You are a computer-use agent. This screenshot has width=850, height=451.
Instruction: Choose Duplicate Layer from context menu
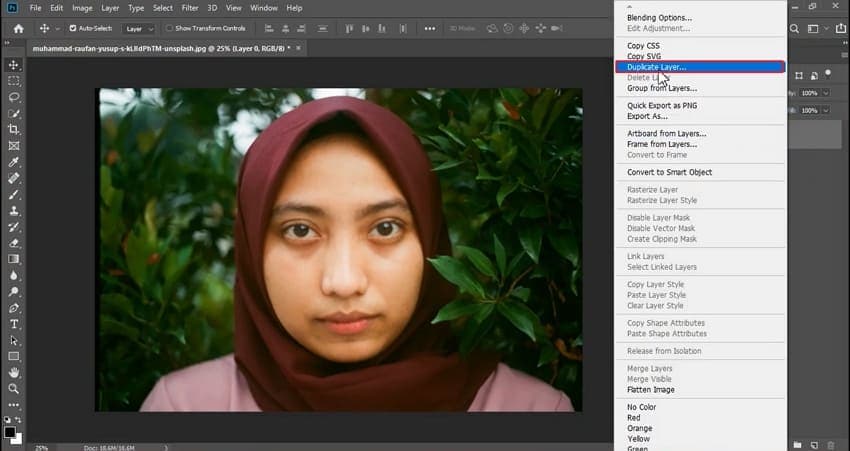pyautogui.click(x=700, y=67)
